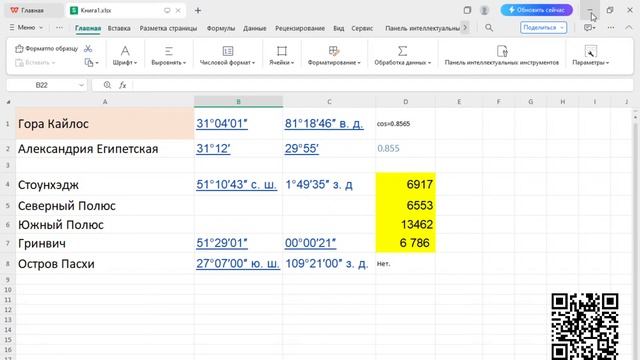This screenshot has height=360, width=640.
Task: Select cell with 1°49′35″ з. д
Action: pyautogui.click(x=329, y=184)
